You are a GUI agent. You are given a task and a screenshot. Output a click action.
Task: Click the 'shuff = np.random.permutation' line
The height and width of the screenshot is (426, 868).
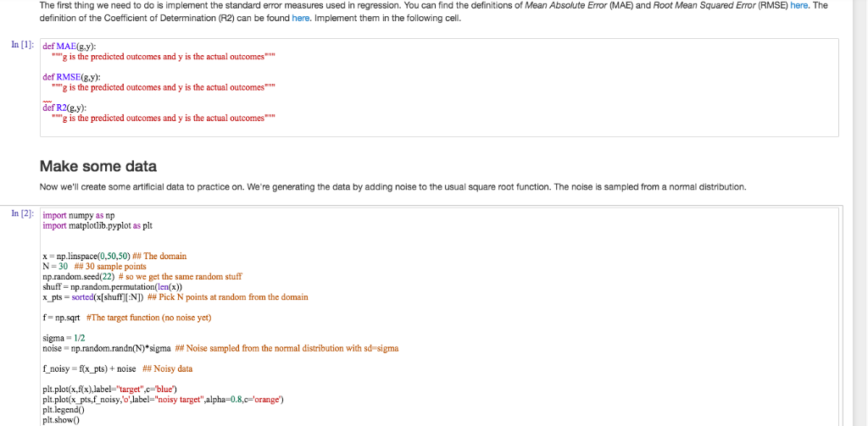tap(113, 287)
